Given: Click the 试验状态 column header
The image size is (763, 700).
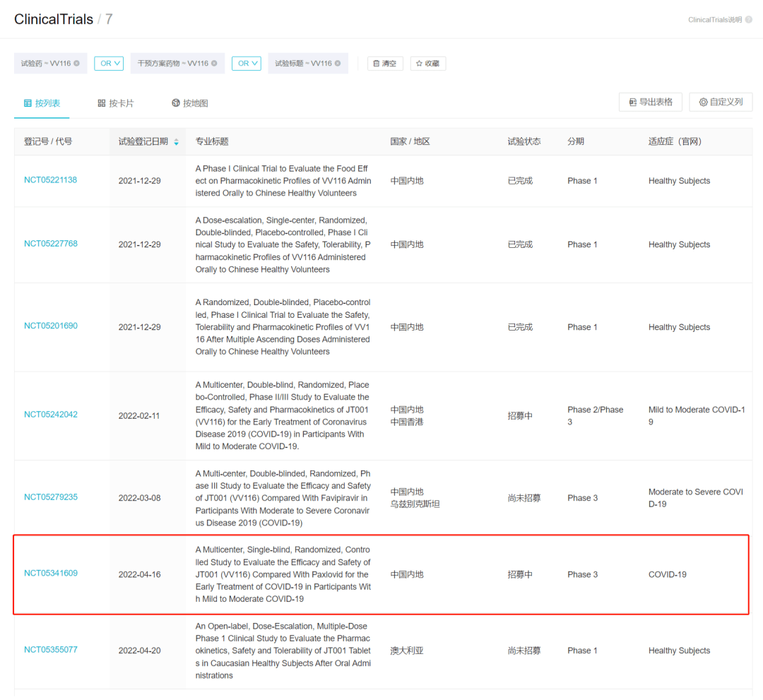Looking at the screenshot, I should coord(524,141).
